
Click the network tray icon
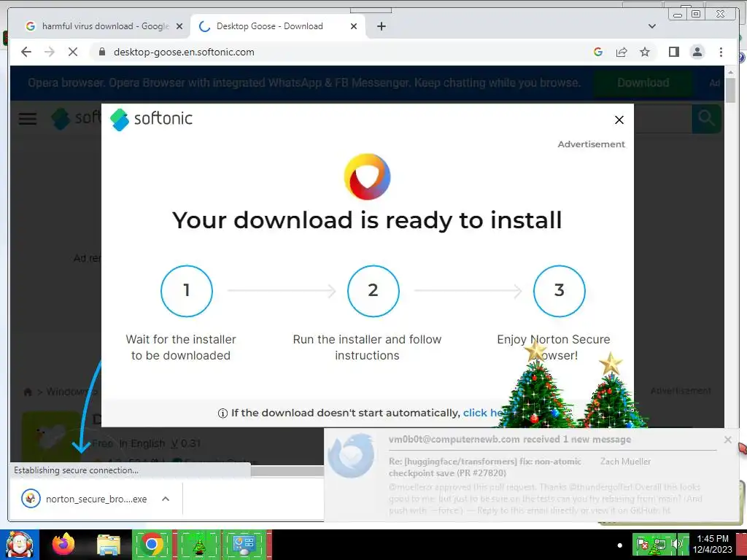[660, 544]
